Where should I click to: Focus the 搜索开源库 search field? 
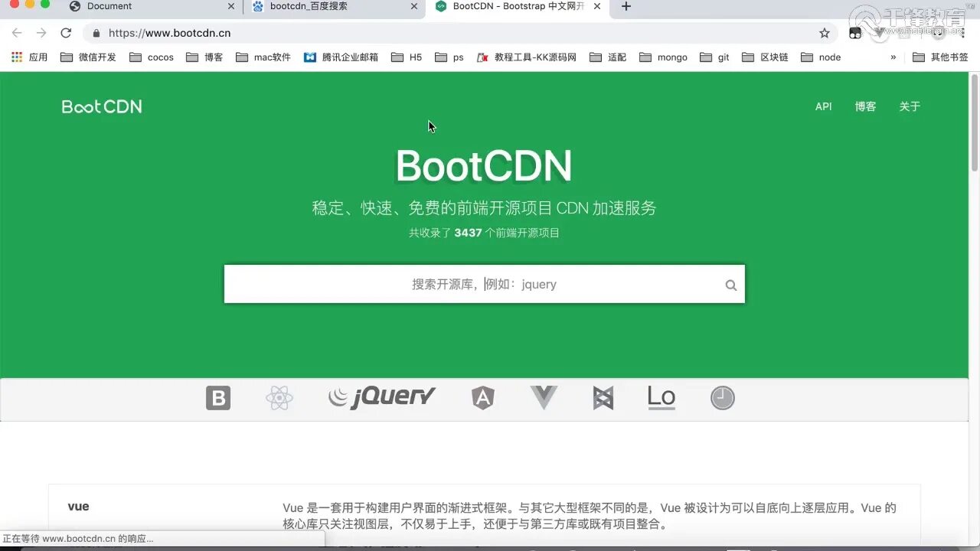[484, 284]
